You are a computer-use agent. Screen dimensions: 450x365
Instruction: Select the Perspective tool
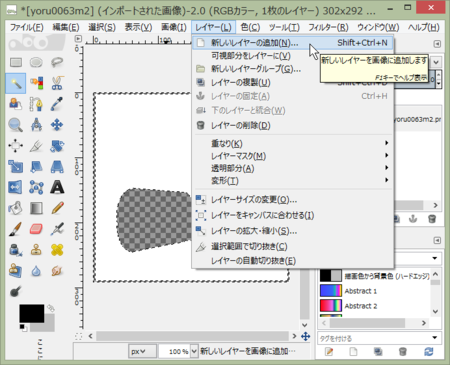[x=57, y=167]
